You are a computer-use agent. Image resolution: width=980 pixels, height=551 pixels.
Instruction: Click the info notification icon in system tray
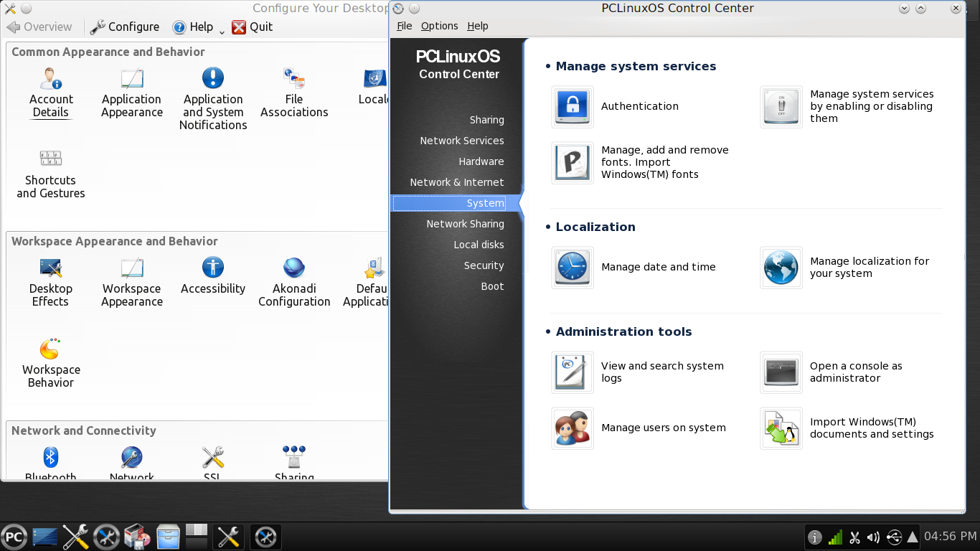click(x=814, y=537)
